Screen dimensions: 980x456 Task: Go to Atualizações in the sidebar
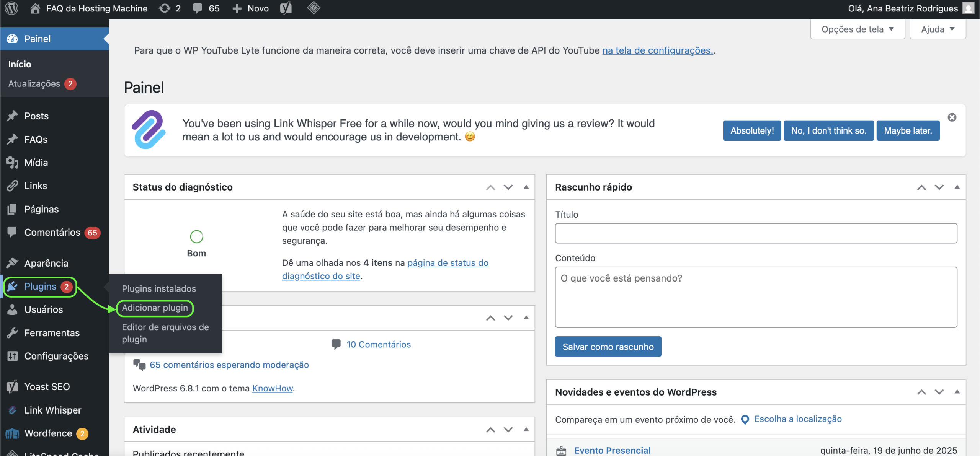coord(42,84)
